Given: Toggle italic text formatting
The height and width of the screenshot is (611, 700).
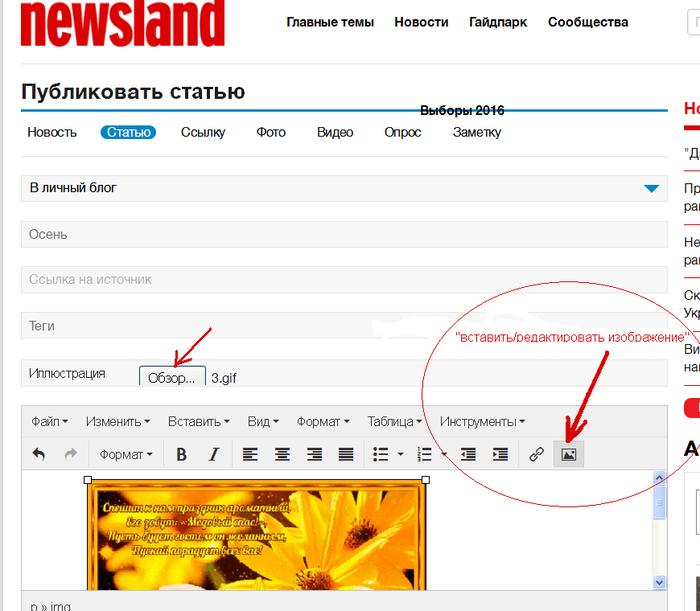Looking at the screenshot, I should click(x=213, y=454).
